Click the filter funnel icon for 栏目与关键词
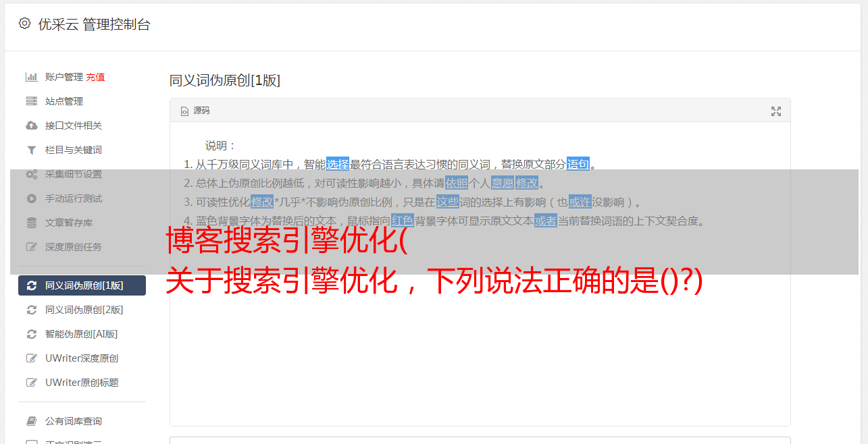 [x=31, y=150]
